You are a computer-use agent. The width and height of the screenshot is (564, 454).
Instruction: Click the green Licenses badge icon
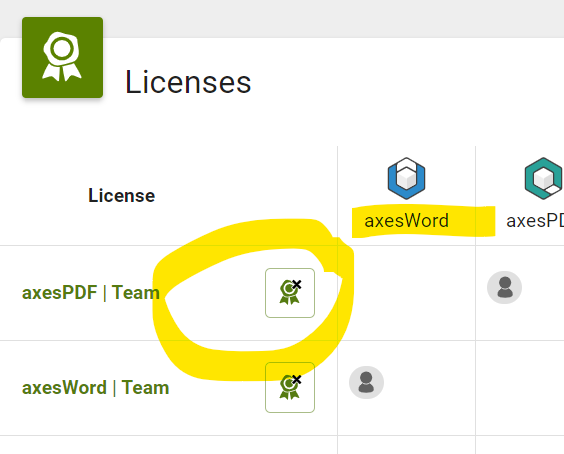pyautogui.click(x=63, y=58)
